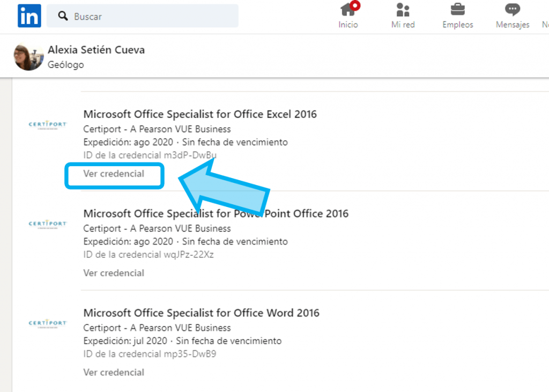549x392 pixels.
Task: Click the search magnifier icon
Action: point(63,16)
